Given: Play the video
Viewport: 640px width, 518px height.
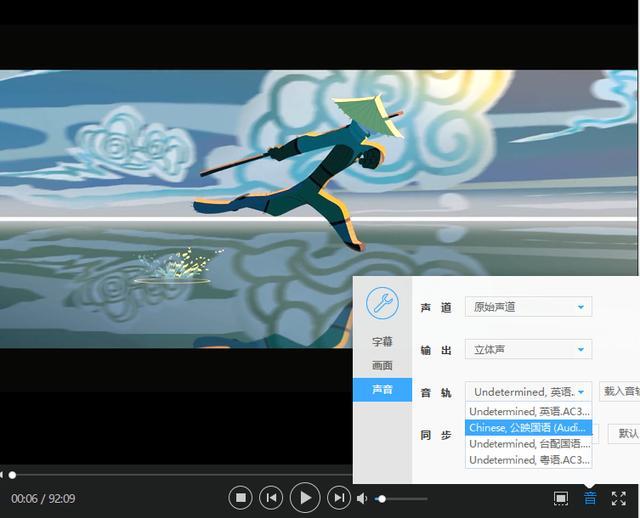Looking at the screenshot, I should [305, 498].
